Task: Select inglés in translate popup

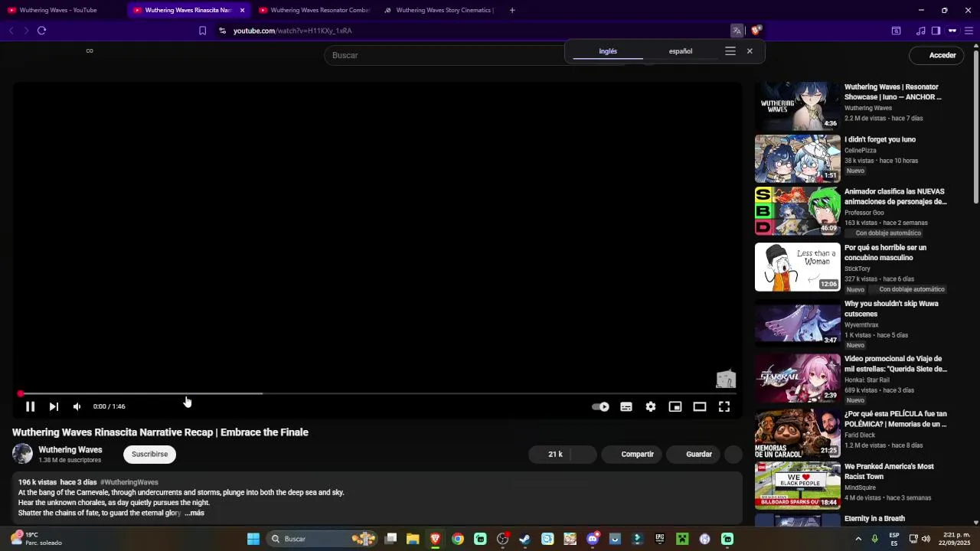Action: 608,51
